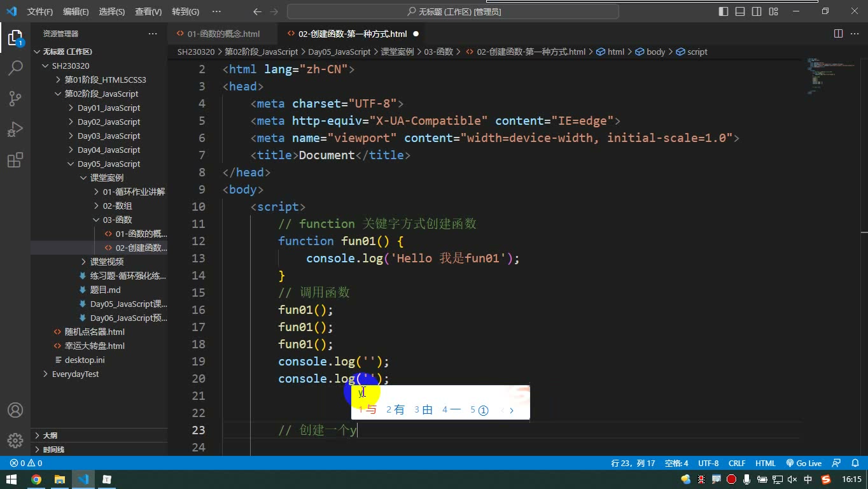
Task: Open the Run and Debug icon
Action: pyautogui.click(x=15, y=129)
